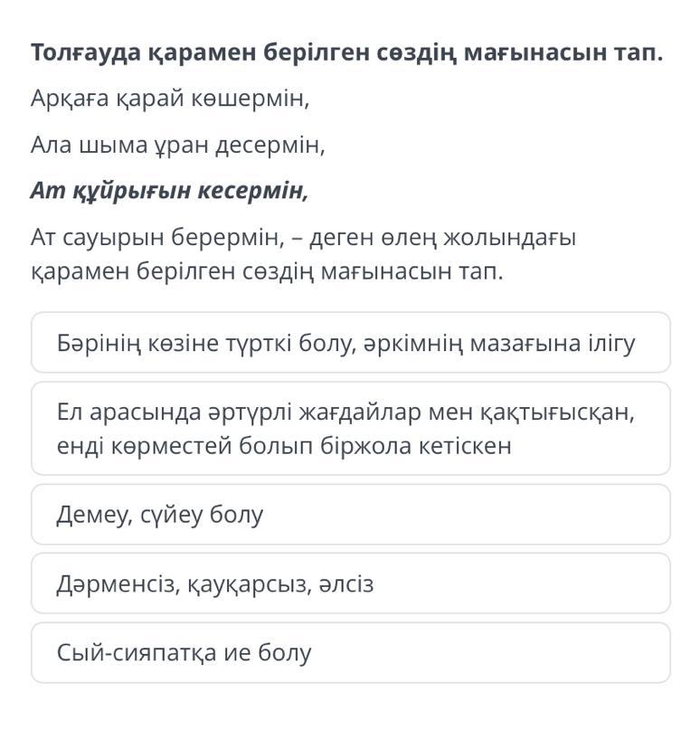The height and width of the screenshot is (749, 700).
Task: Click the word "сауырын" in the poem
Action: (x=115, y=238)
